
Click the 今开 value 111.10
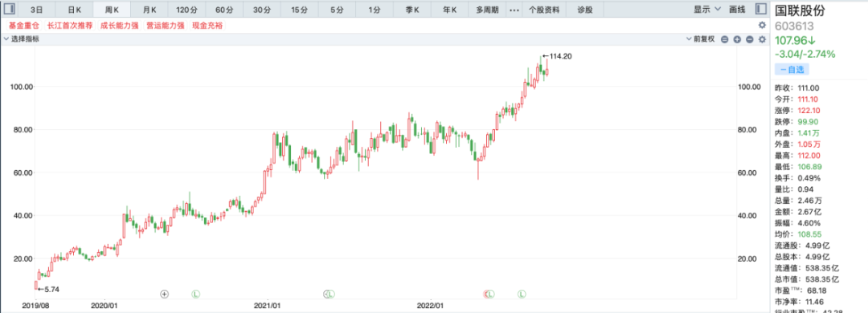pos(808,99)
